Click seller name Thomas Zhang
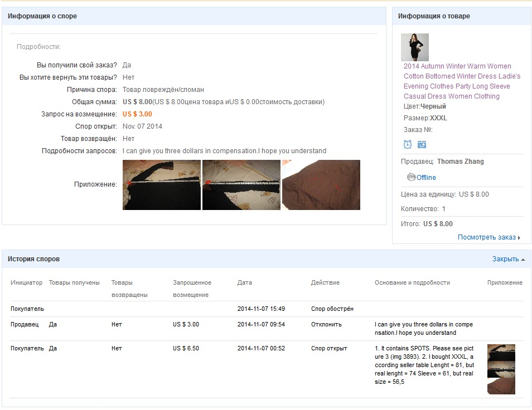This screenshot has width=532, height=410. pyautogui.click(x=461, y=162)
